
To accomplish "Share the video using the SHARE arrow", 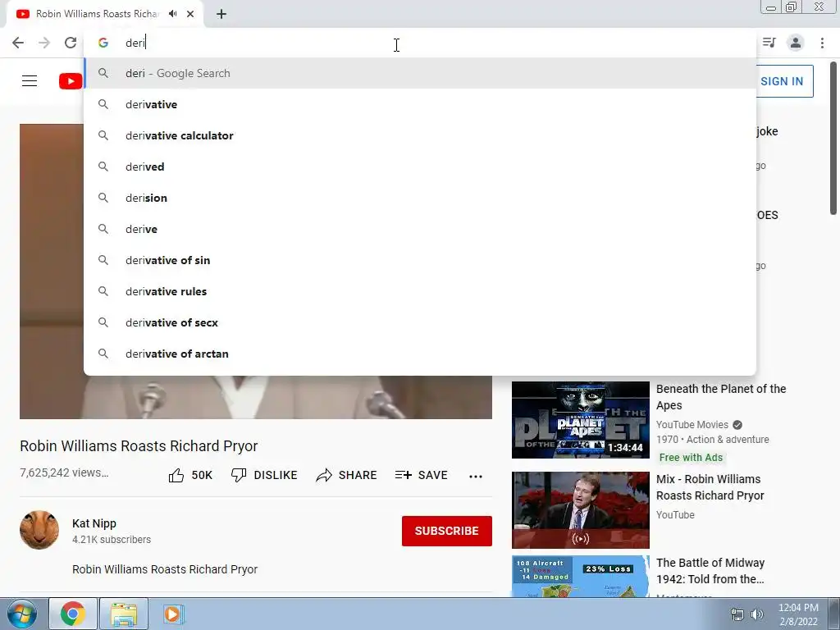I will (x=347, y=475).
